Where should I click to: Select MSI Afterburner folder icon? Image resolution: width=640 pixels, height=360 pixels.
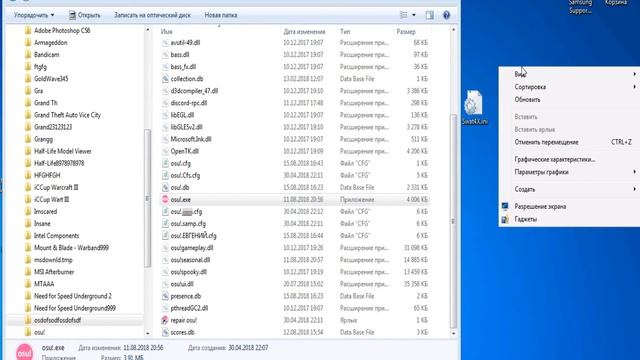click(28, 272)
